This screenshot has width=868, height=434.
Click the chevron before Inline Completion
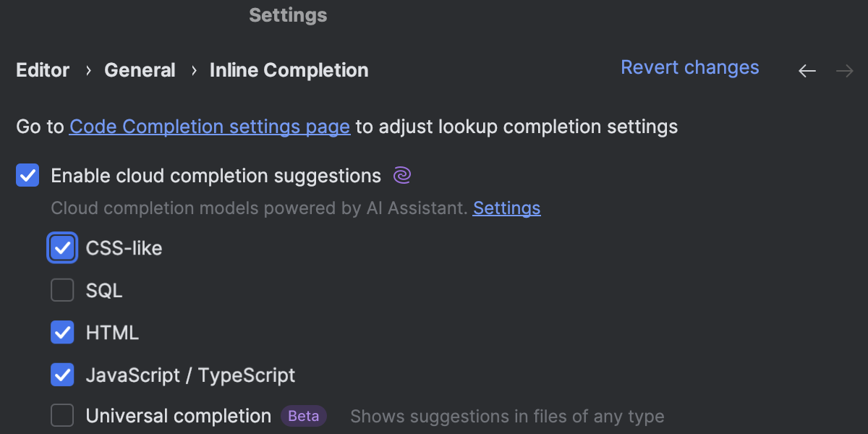(193, 70)
